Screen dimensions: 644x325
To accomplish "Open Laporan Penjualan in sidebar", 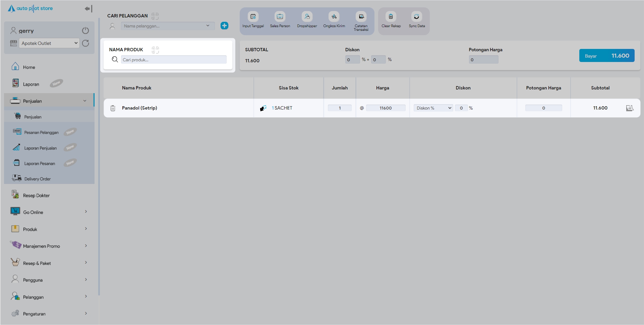I will point(41,148).
